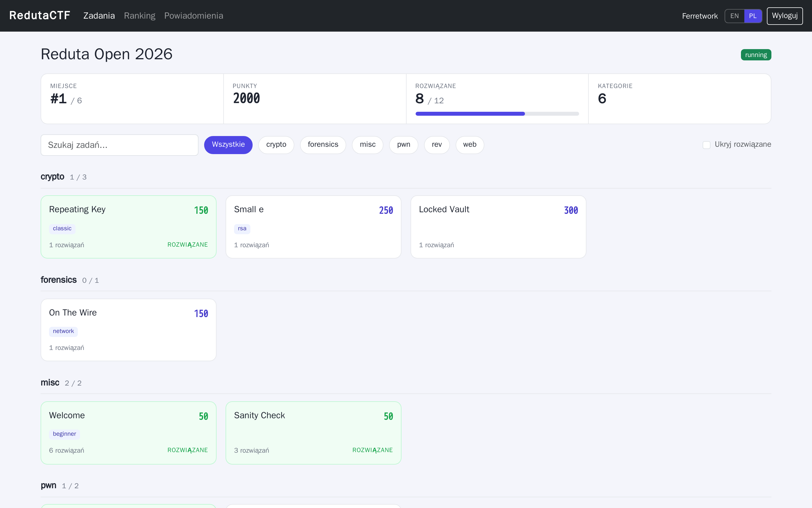Open the RedutaCTF home logo
Screen dimensions: 812x508
click(x=39, y=16)
